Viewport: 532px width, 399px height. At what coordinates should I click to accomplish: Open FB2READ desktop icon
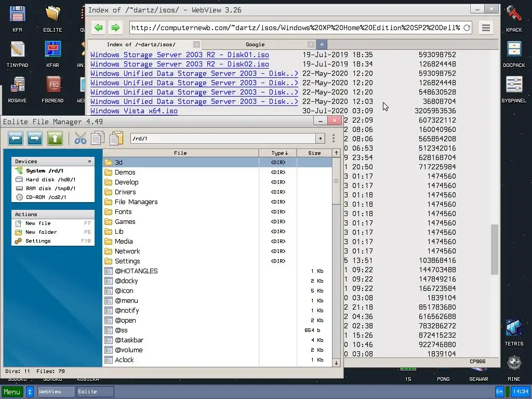point(52,89)
